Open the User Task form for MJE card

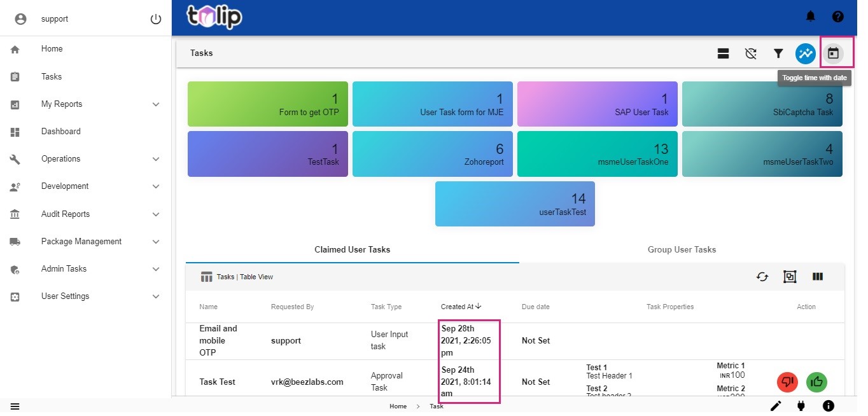tap(432, 104)
